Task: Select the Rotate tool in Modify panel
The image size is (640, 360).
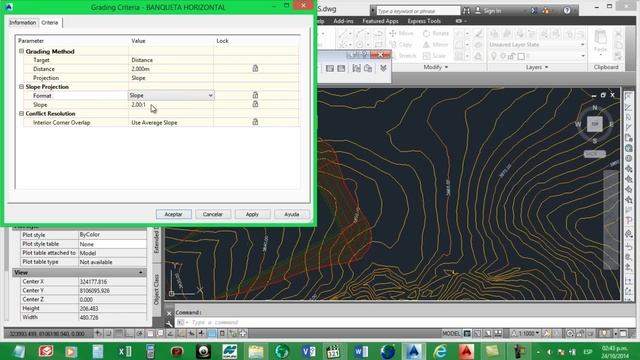Action: [436, 33]
